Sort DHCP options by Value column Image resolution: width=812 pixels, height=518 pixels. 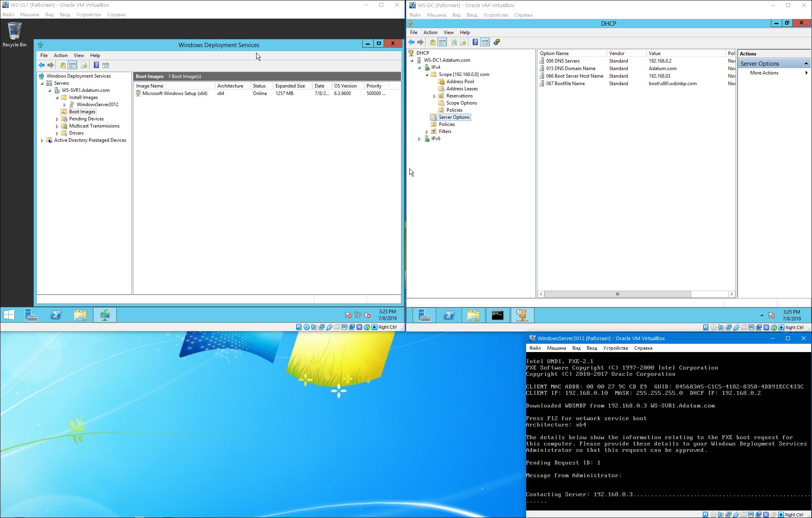[686, 53]
